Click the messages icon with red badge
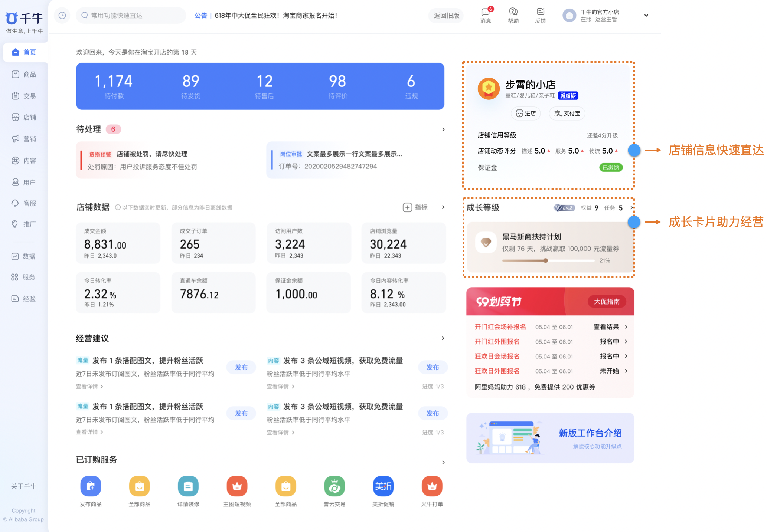The image size is (767, 532). point(486,12)
